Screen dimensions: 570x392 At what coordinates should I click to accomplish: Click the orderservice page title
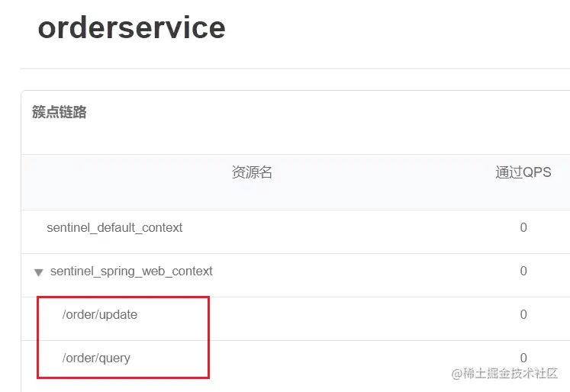131,27
